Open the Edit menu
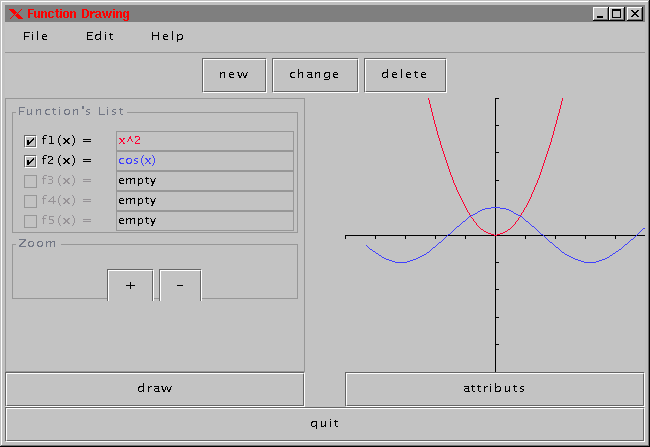The image size is (650, 447). pos(100,36)
